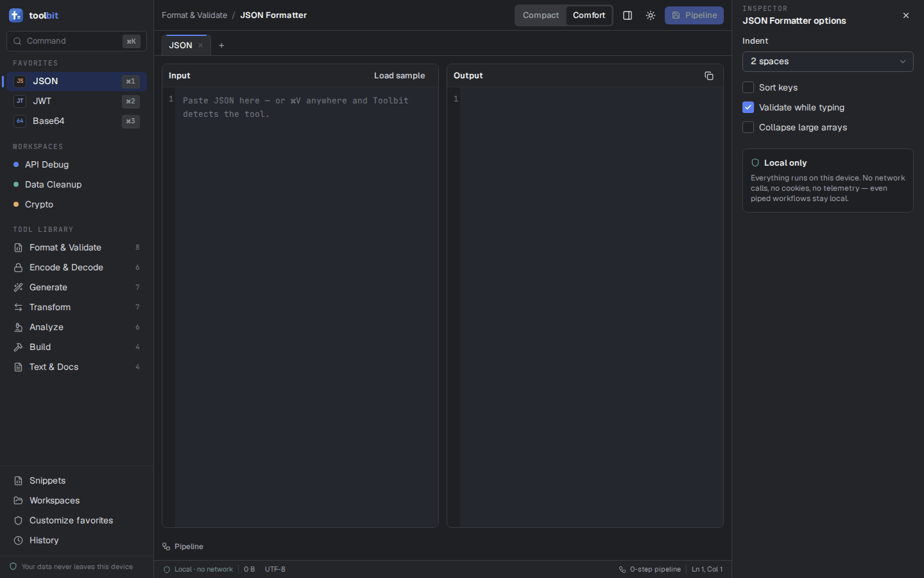Viewport: 924px width, 578px height.
Task: Disable Validate while typing checkbox
Action: tap(748, 107)
